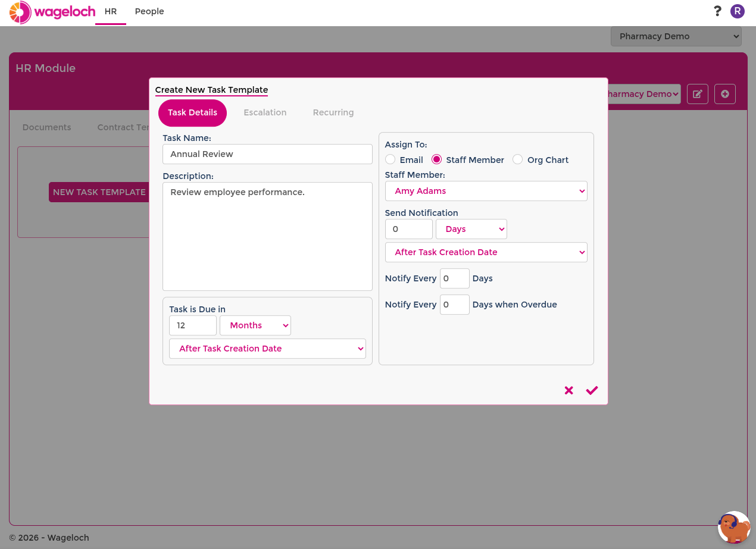The image size is (756, 549).
Task: Click the add plus icon in HR Module
Action: click(725, 94)
